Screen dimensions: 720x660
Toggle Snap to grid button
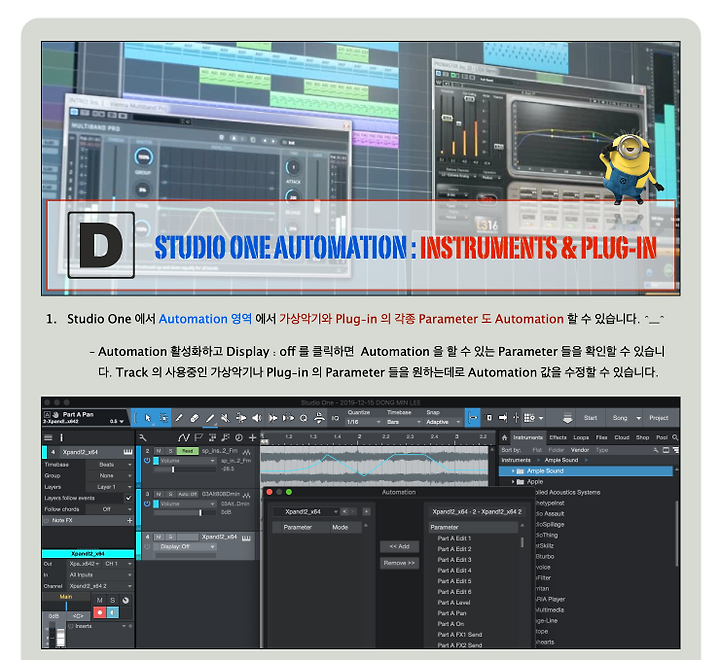(x=472, y=418)
